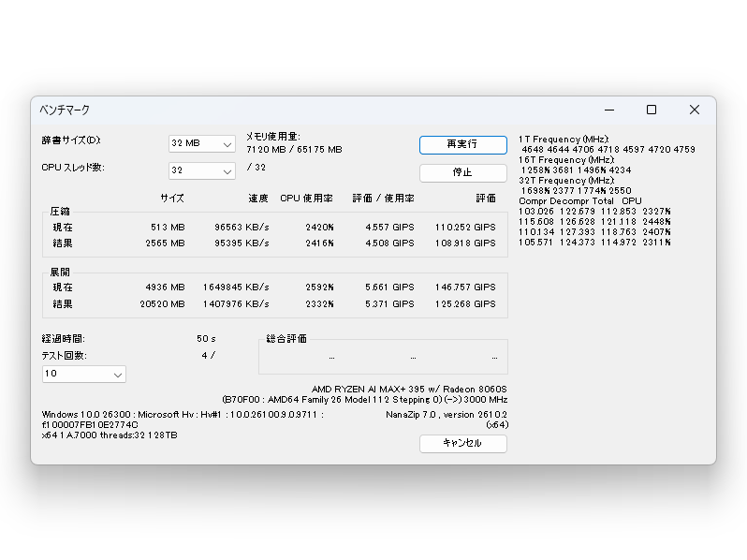
Task: Click the 20520 MB size value
Action: point(162,304)
